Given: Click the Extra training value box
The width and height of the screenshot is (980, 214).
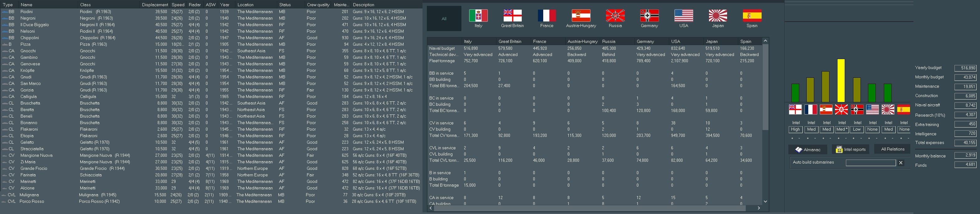Looking at the screenshot, I should point(965,124).
